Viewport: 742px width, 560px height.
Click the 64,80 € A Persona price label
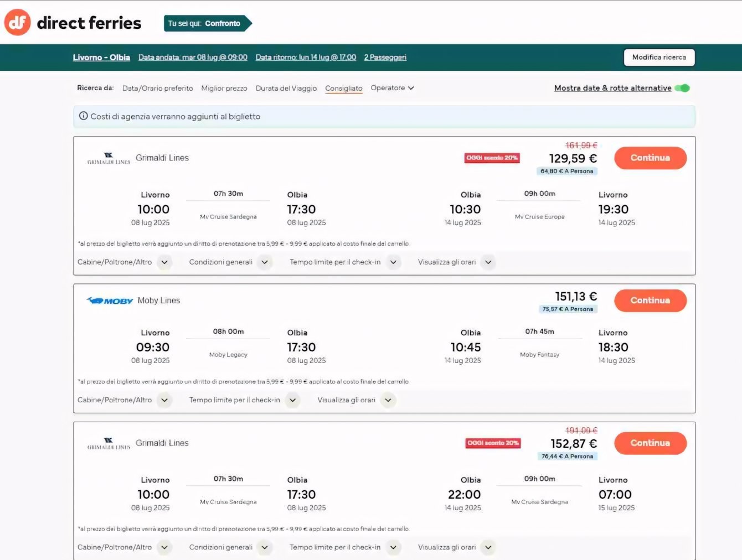567,171
